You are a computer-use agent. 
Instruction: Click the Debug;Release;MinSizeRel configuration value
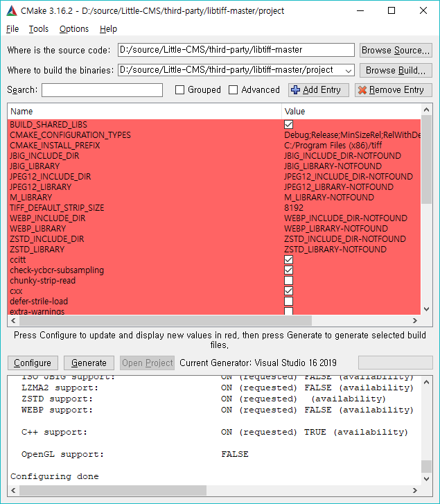(x=352, y=135)
